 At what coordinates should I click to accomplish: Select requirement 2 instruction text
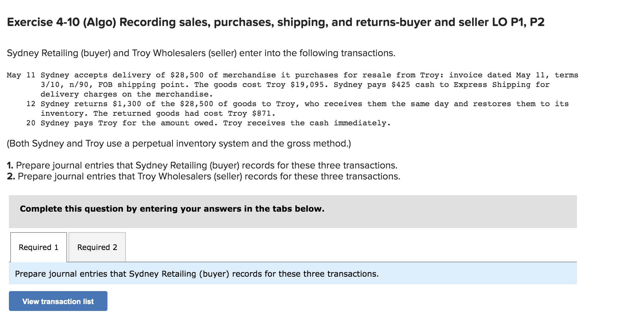204,176
